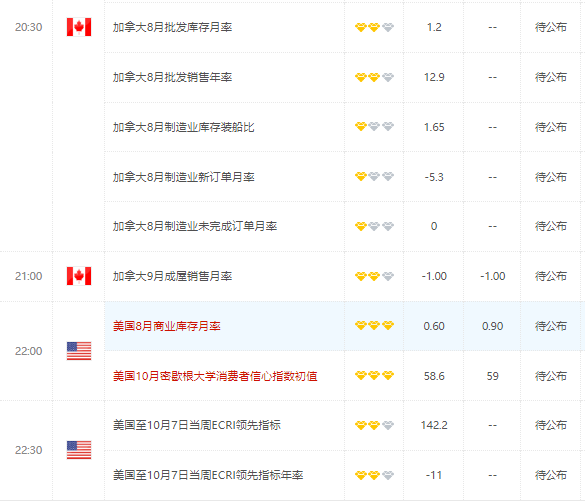Open 美国10月密歇根大学消费者信心指数初值 link

pyautogui.click(x=215, y=376)
